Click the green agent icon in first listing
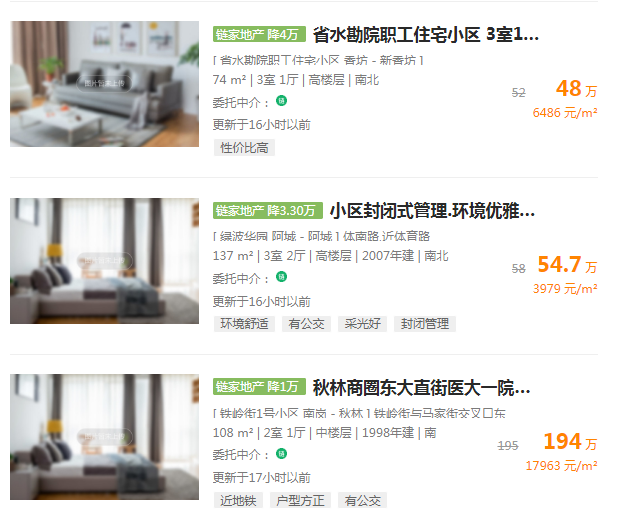 [x=281, y=101]
